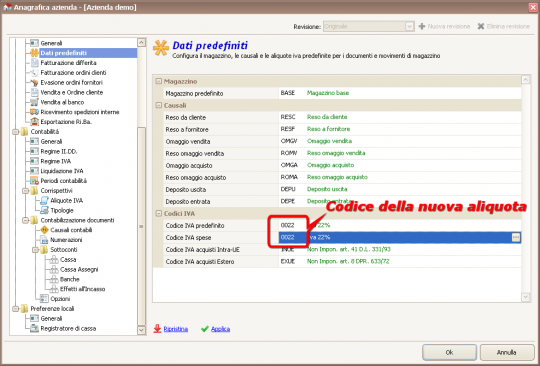
Task: Click Elimina revisione button
Action: [x=503, y=27]
